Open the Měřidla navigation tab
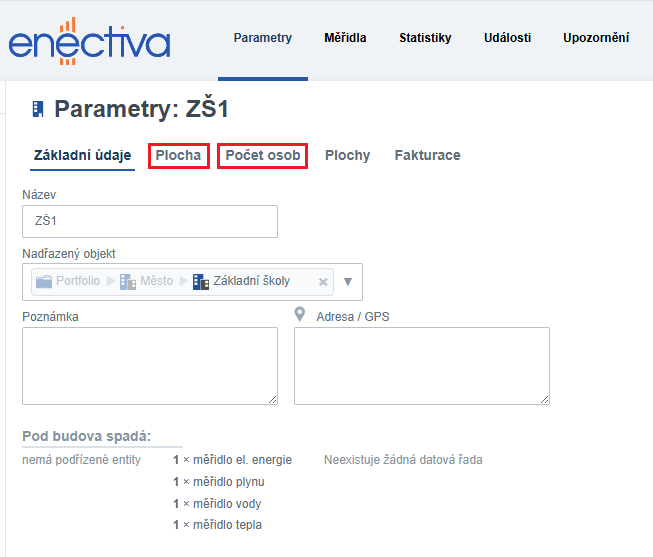The height and width of the screenshot is (557, 653). [345, 38]
